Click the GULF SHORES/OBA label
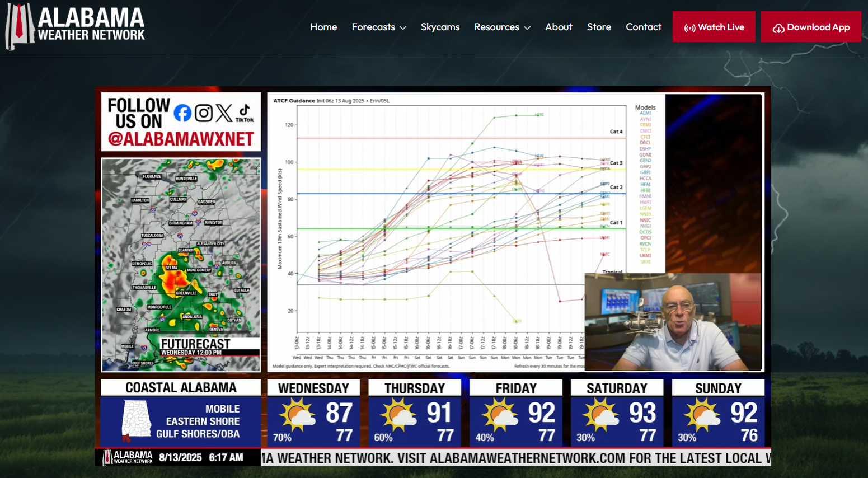The image size is (868, 478). click(198, 434)
